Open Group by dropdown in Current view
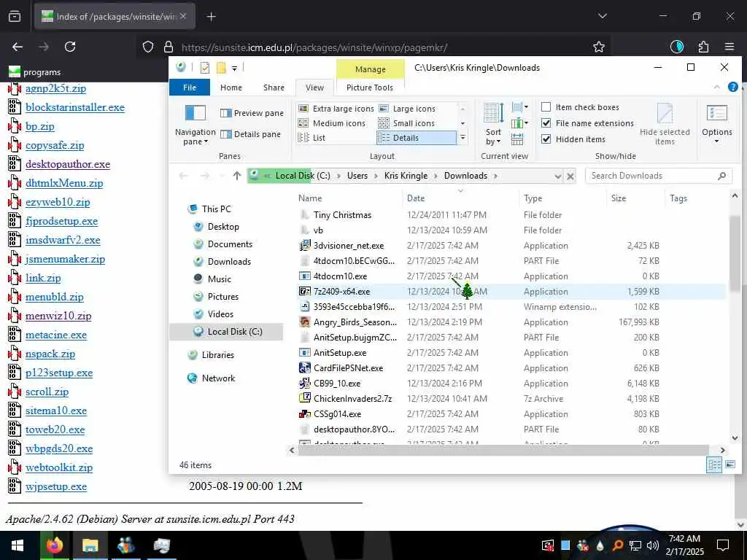The height and width of the screenshot is (560, 747). [519, 107]
